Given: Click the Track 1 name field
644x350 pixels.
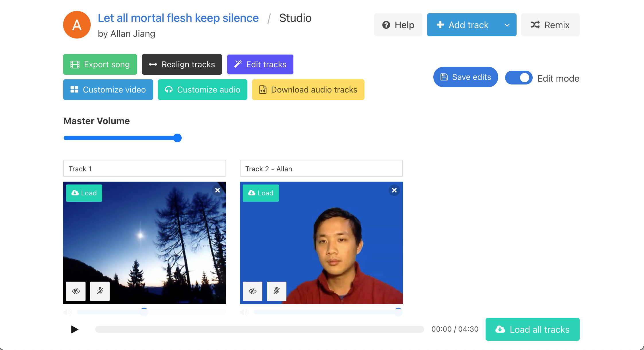Looking at the screenshot, I should click(x=145, y=168).
